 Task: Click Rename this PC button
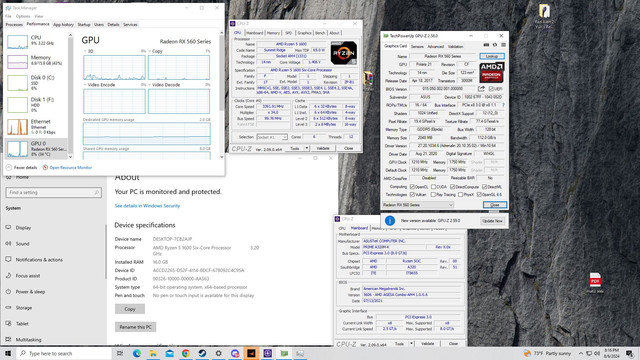[x=136, y=327]
